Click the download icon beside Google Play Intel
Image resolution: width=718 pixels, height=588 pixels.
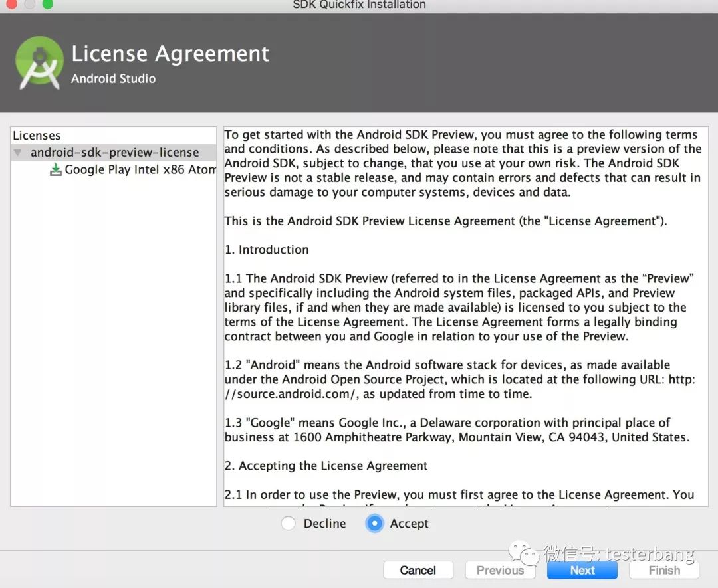click(x=55, y=170)
